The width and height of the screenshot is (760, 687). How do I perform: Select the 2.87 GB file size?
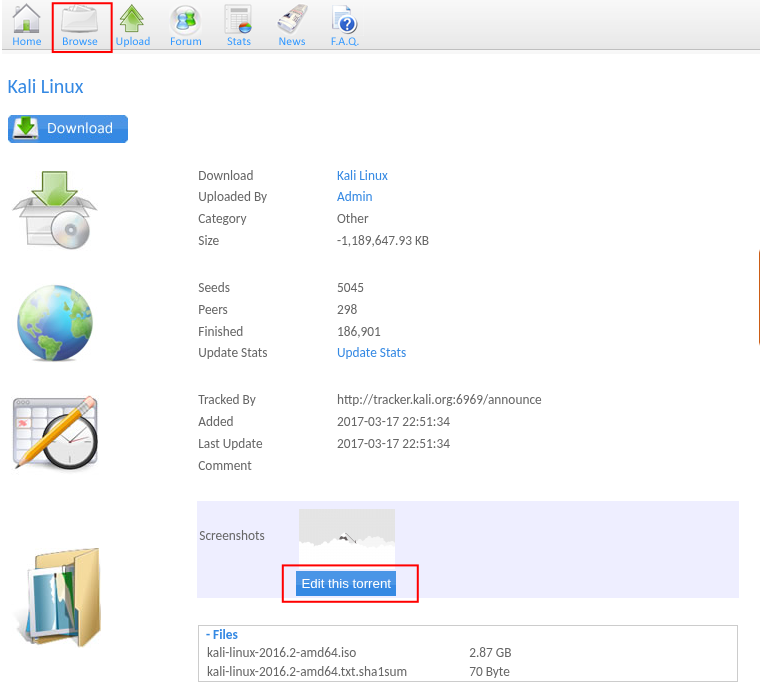(490, 653)
